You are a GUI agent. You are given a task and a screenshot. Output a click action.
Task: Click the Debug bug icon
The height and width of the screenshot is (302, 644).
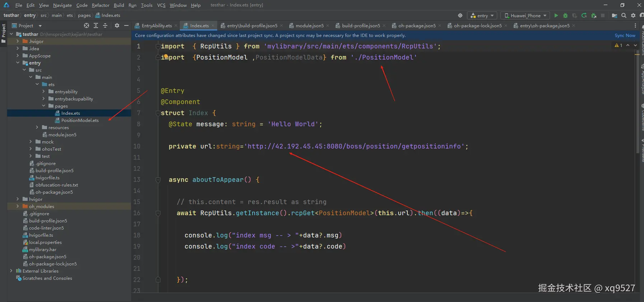[x=565, y=15]
